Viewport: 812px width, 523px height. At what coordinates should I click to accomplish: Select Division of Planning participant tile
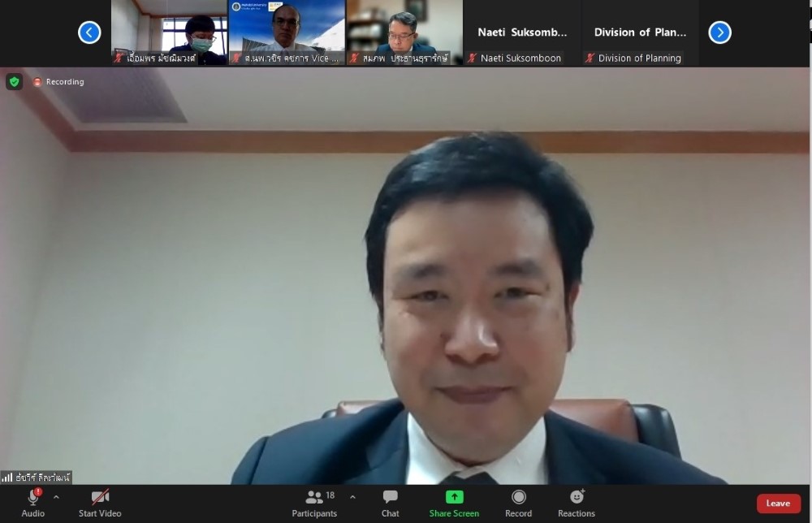coord(640,32)
